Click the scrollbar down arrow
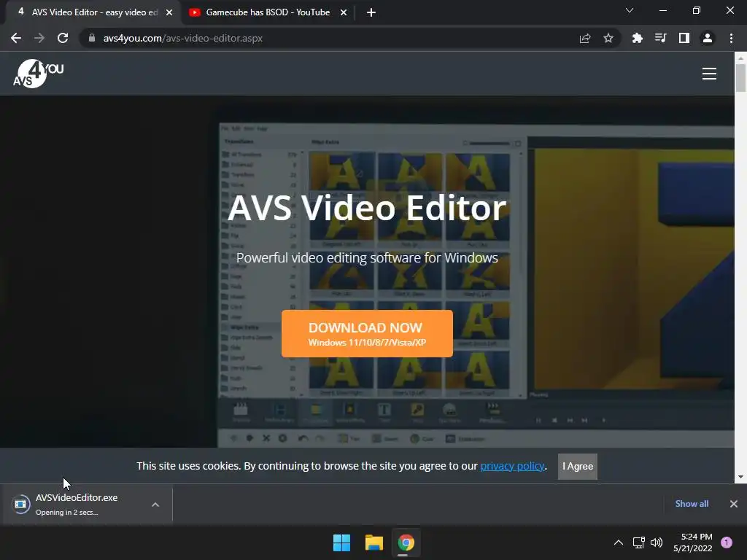The image size is (747, 560). pos(741,477)
